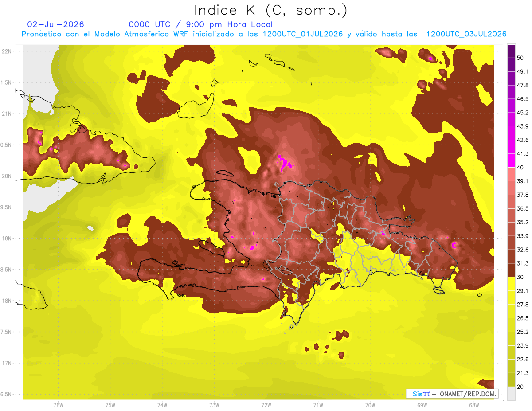Image resolution: width=532 pixels, height=411 pixels.
Task: Click the 'Indice K (C, somb.)' map title
Action: click(x=270, y=10)
